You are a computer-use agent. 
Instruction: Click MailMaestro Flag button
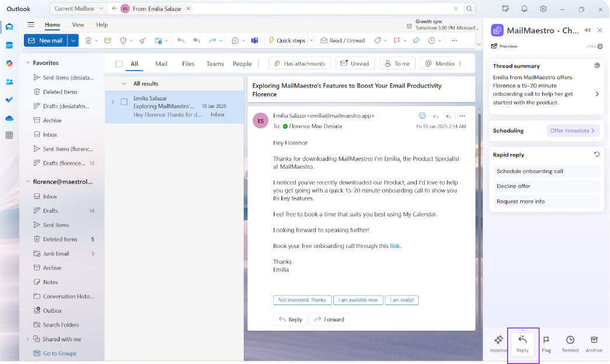point(546,344)
